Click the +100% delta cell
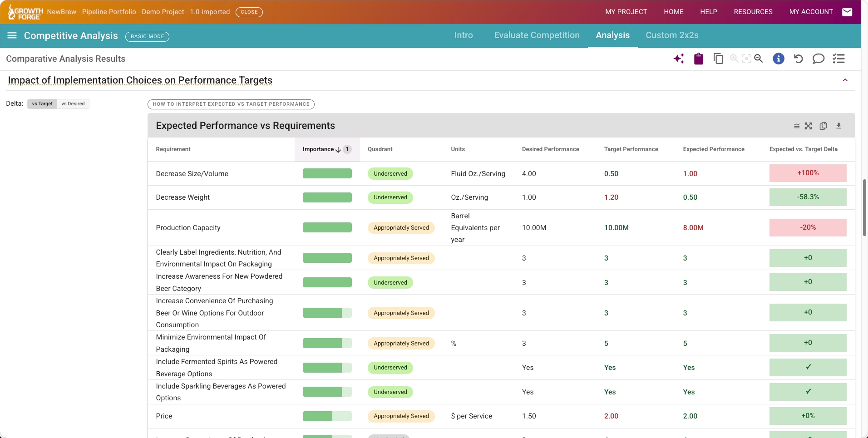 pos(808,173)
